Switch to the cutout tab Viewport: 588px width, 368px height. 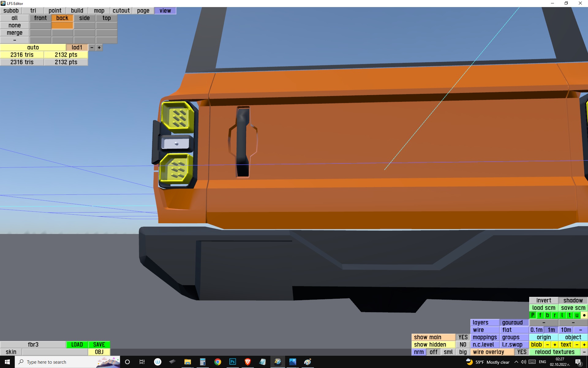pos(121,11)
